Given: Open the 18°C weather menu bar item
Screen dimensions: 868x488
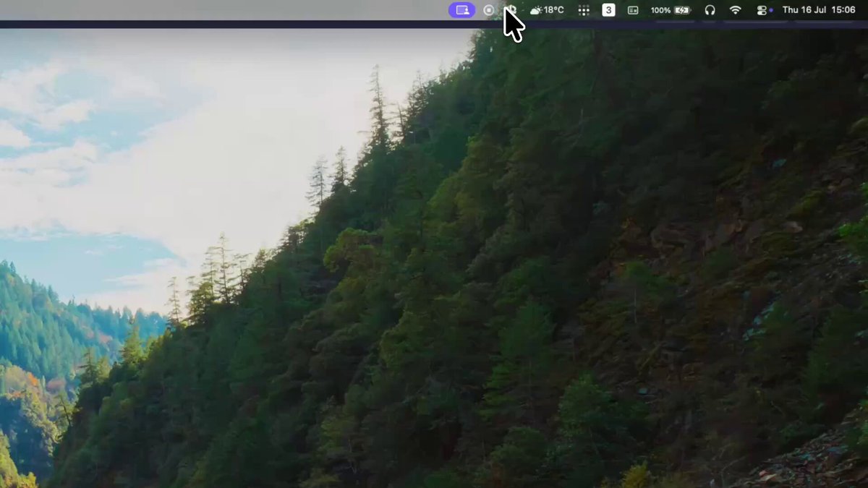Looking at the screenshot, I should 547,10.
